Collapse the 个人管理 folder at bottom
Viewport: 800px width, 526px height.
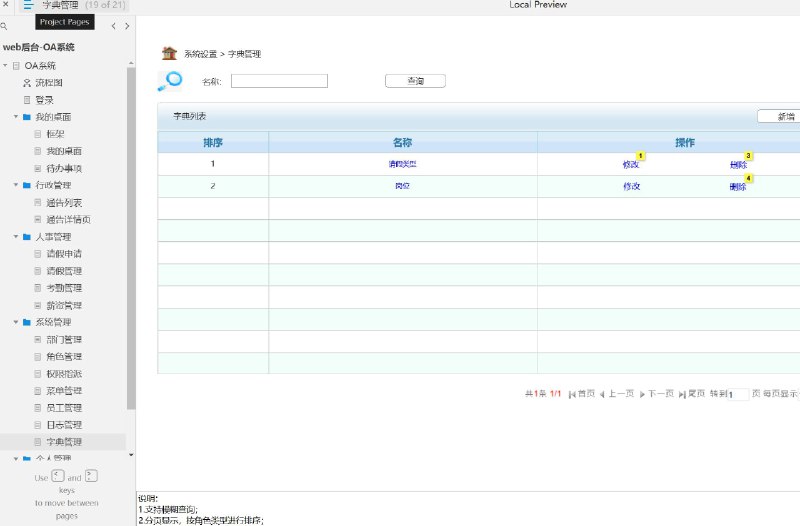point(16,458)
